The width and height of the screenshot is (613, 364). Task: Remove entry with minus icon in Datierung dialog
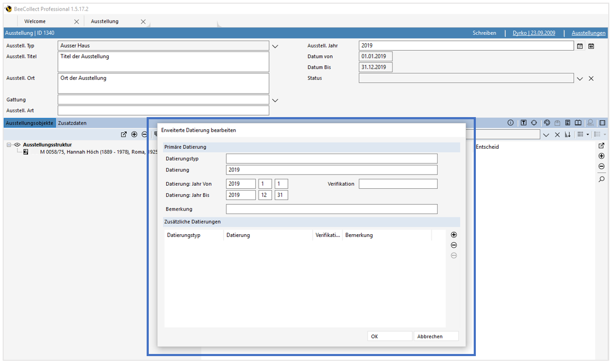point(454,245)
